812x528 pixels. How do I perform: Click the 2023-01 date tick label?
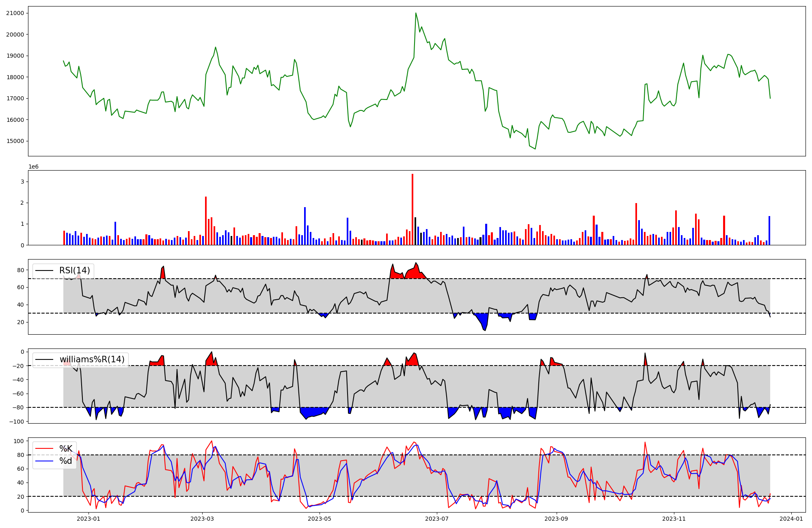pyautogui.click(x=89, y=519)
